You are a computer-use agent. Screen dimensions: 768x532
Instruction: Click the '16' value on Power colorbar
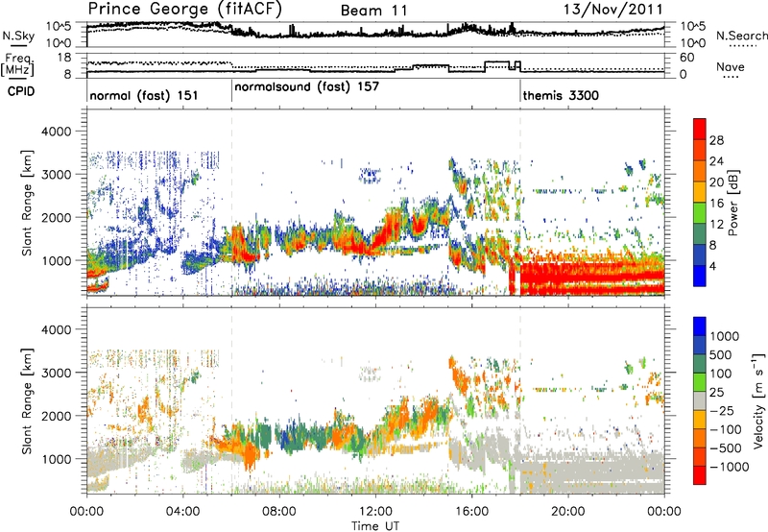point(716,204)
